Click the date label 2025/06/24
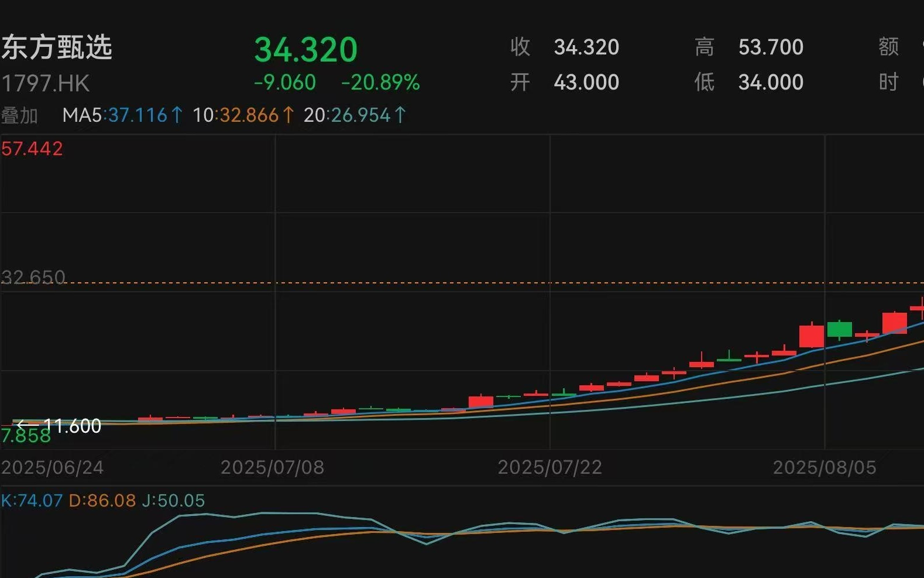Image resolution: width=924 pixels, height=578 pixels. pyautogui.click(x=53, y=467)
